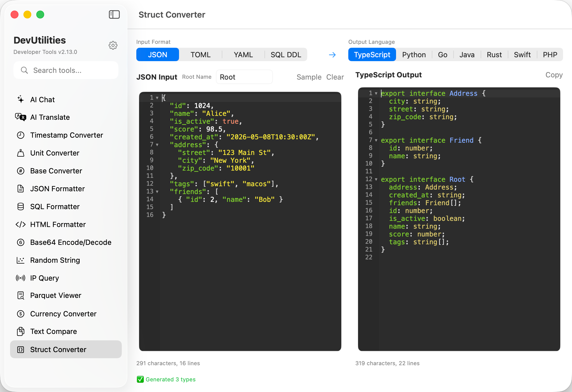
Task: Click "319 characters, 22 lines" count
Action: (387, 363)
